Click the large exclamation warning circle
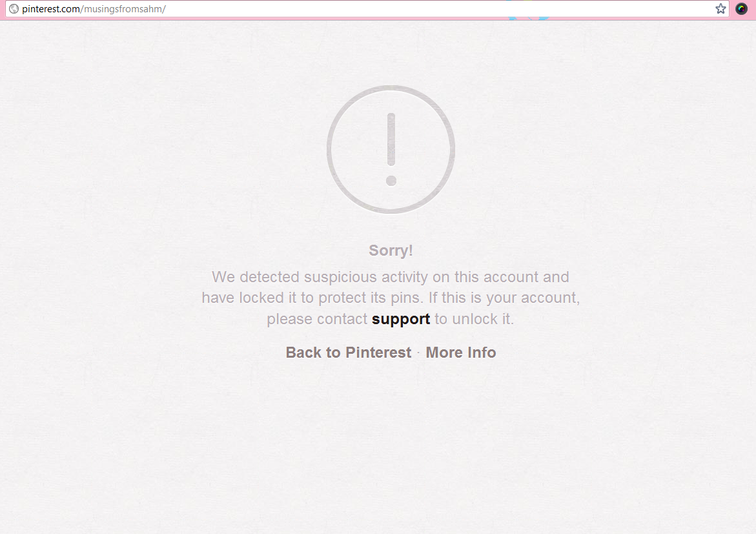 click(391, 149)
